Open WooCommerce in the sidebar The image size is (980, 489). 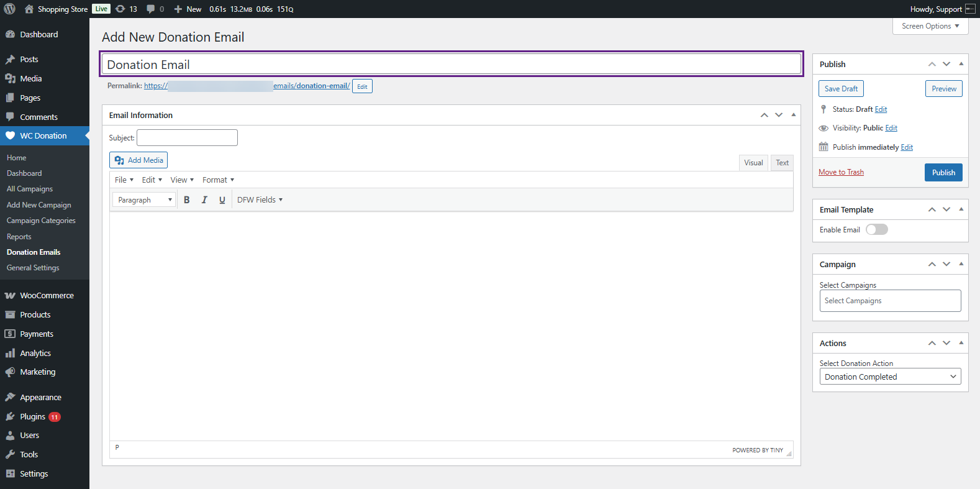point(47,296)
